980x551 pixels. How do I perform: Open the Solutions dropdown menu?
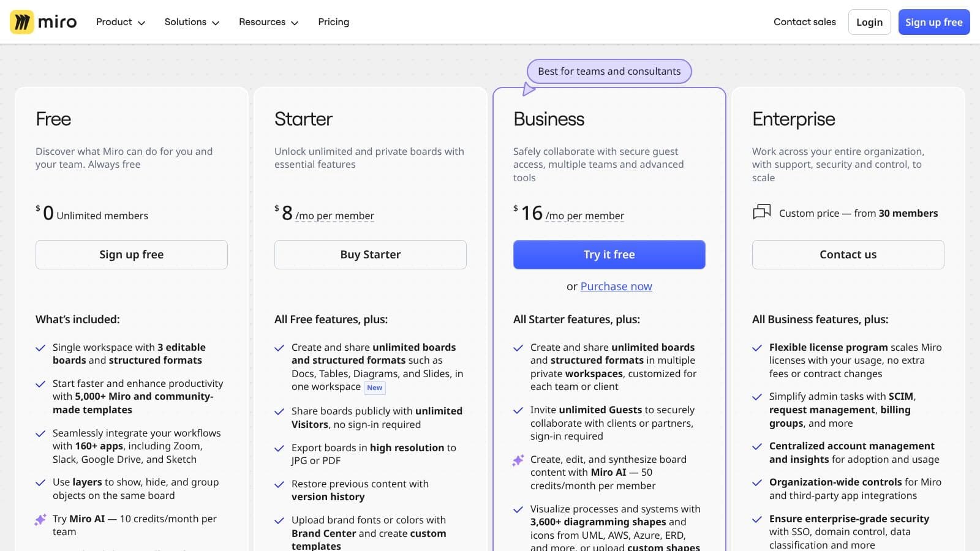(x=191, y=22)
